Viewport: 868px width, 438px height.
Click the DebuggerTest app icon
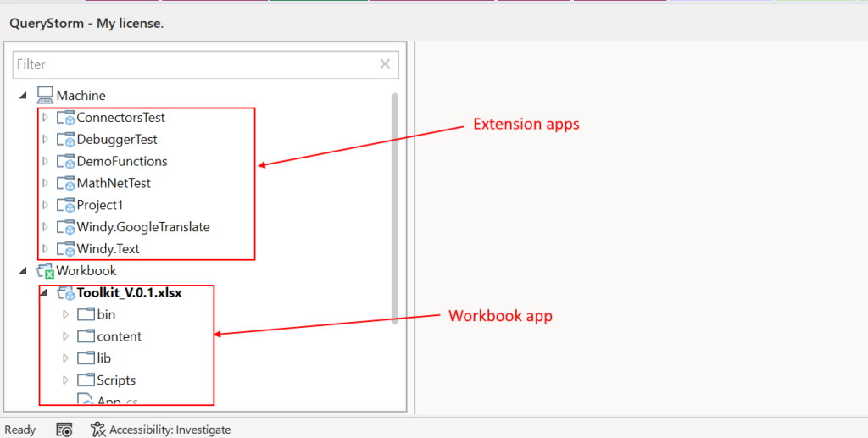point(66,140)
